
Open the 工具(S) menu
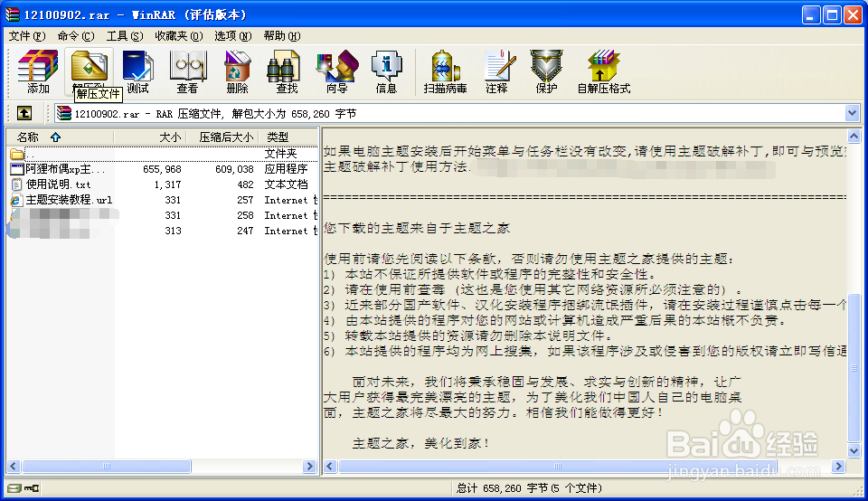click(x=125, y=36)
